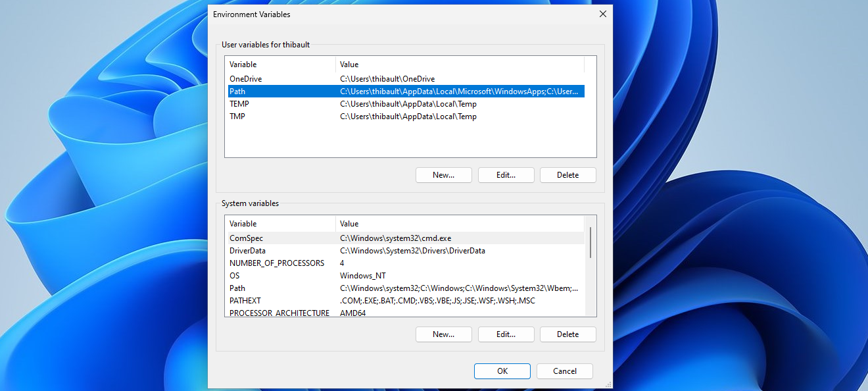Screen dimensions: 868x391
Task: Click Delete under System variables
Action: (568, 334)
